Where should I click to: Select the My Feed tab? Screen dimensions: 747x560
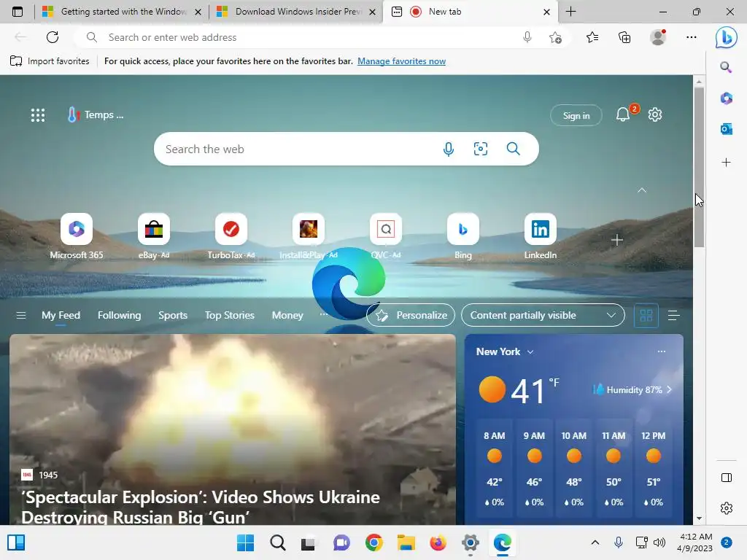[x=61, y=315]
